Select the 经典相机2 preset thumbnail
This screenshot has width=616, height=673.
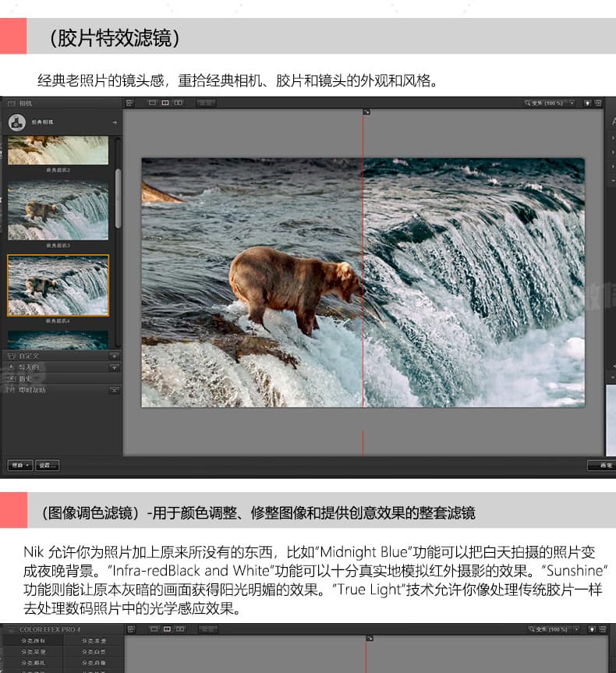(x=58, y=151)
